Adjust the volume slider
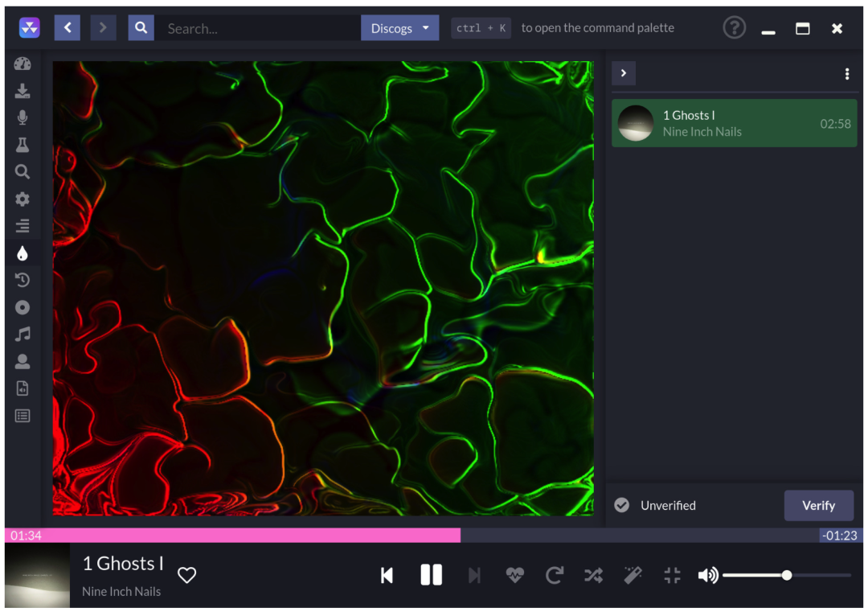The width and height of the screenshot is (868, 612). pos(787,576)
